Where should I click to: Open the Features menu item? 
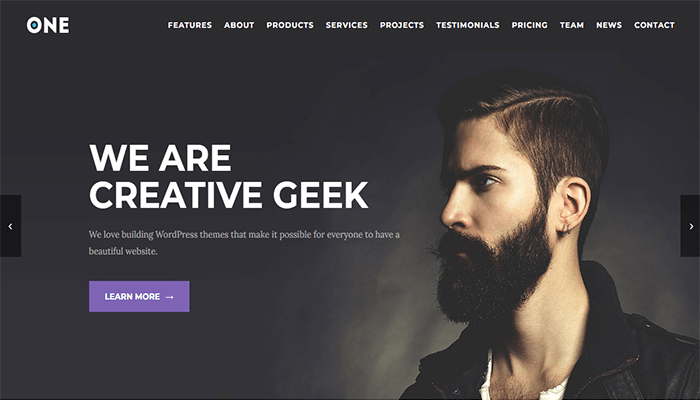pyautogui.click(x=190, y=25)
